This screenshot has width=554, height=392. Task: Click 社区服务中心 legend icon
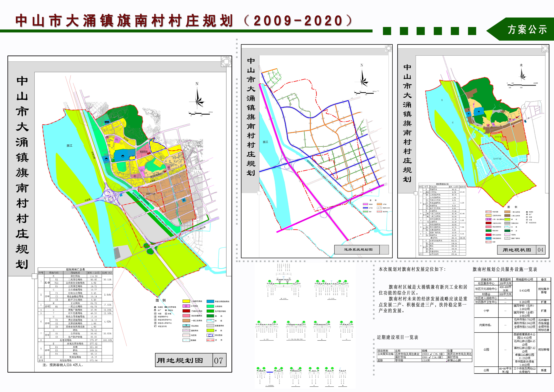coord(155,317)
